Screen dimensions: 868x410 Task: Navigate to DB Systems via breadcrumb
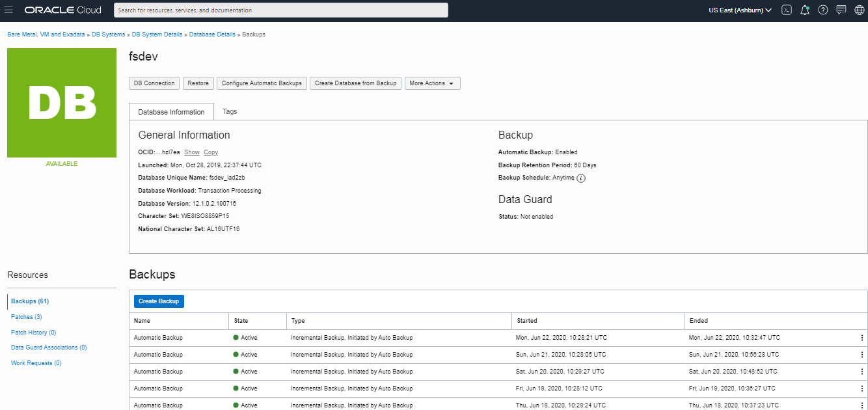coord(108,34)
